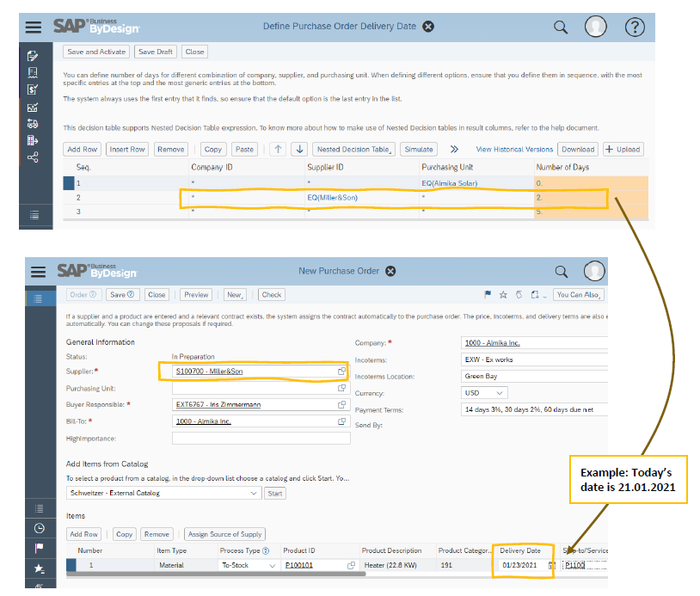Close the New Purchase Order tab with X
The height and width of the screenshot is (596, 700).
coord(390,271)
